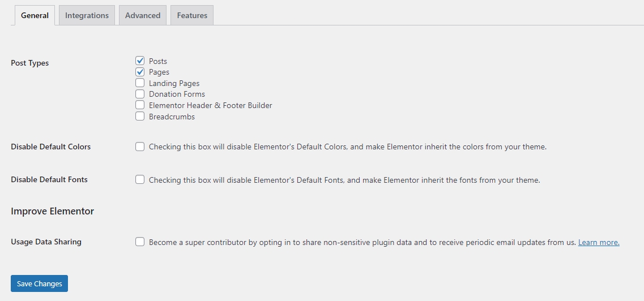The width and height of the screenshot is (644, 301).
Task: Tick the Donation Forms checkbox
Action: (140, 94)
